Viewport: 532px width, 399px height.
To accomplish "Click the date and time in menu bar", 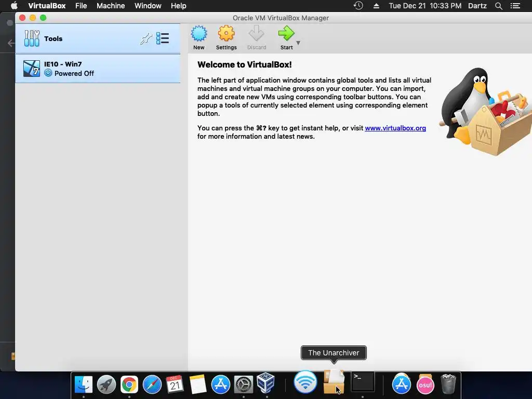I will [425, 6].
